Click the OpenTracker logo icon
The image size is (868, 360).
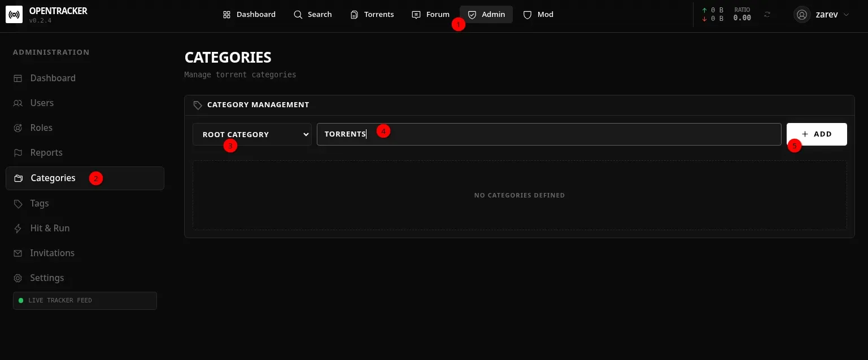tap(14, 15)
